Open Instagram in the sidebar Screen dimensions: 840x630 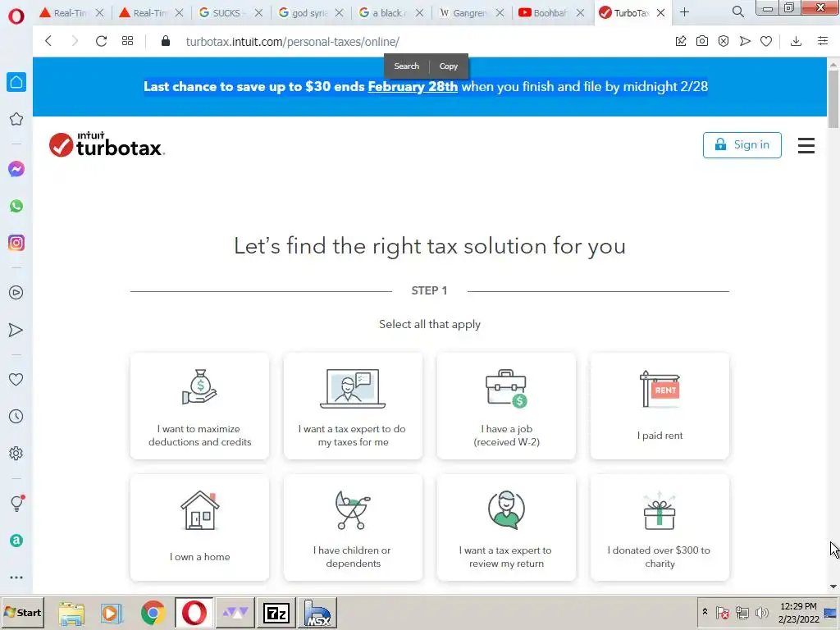click(x=16, y=243)
